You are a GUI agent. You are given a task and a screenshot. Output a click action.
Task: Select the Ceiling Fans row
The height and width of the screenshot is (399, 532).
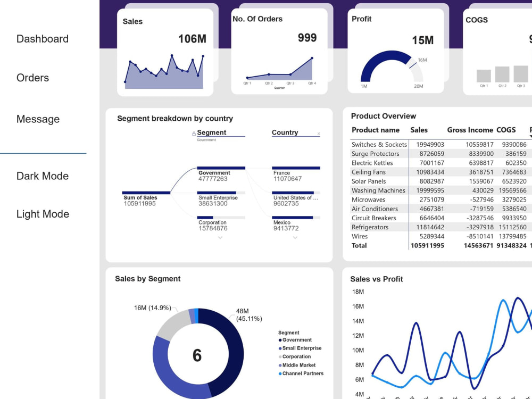pyautogui.click(x=441, y=172)
